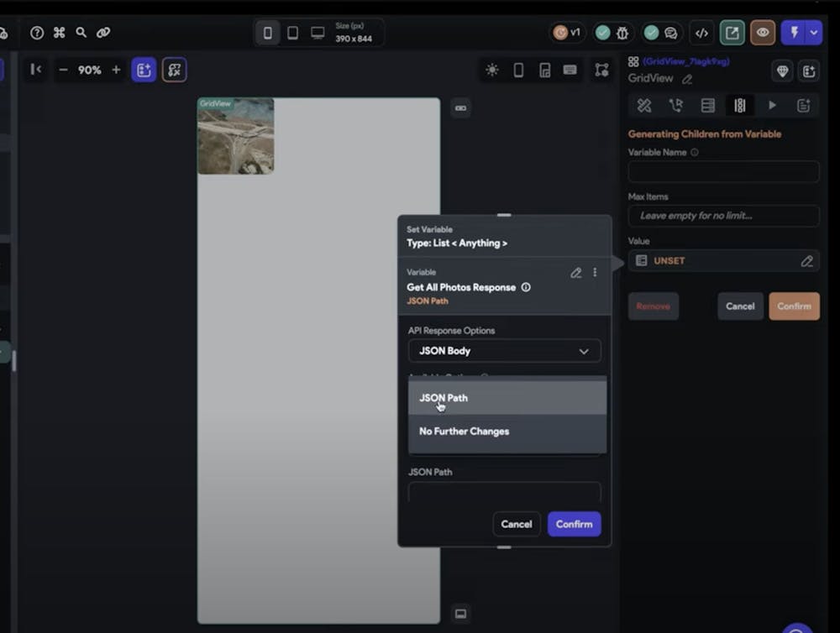
Task: Run test mode lightning button
Action: (794, 33)
